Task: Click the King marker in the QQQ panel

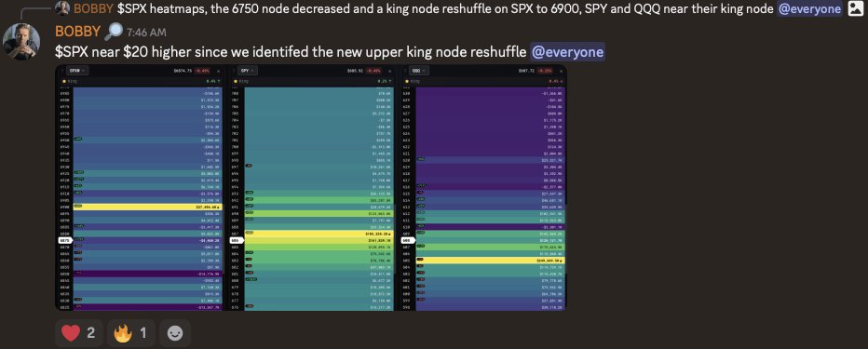Action: pos(413,81)
